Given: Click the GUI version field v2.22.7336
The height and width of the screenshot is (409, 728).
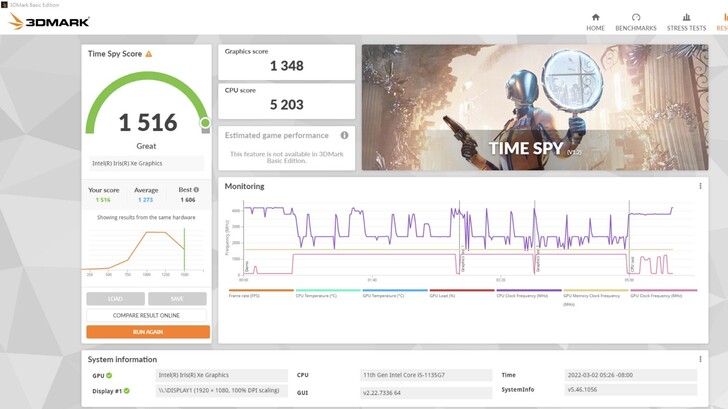Looking at the screenshot, I should [x=426, y=393].
